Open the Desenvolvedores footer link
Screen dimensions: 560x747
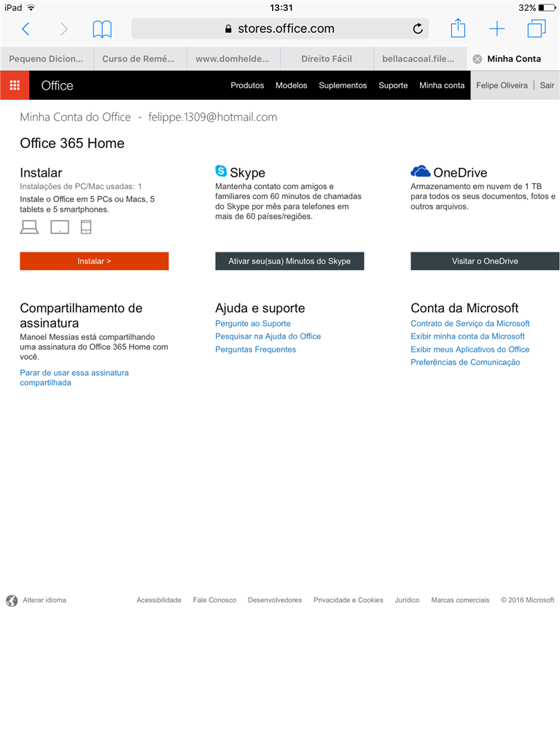275,600
